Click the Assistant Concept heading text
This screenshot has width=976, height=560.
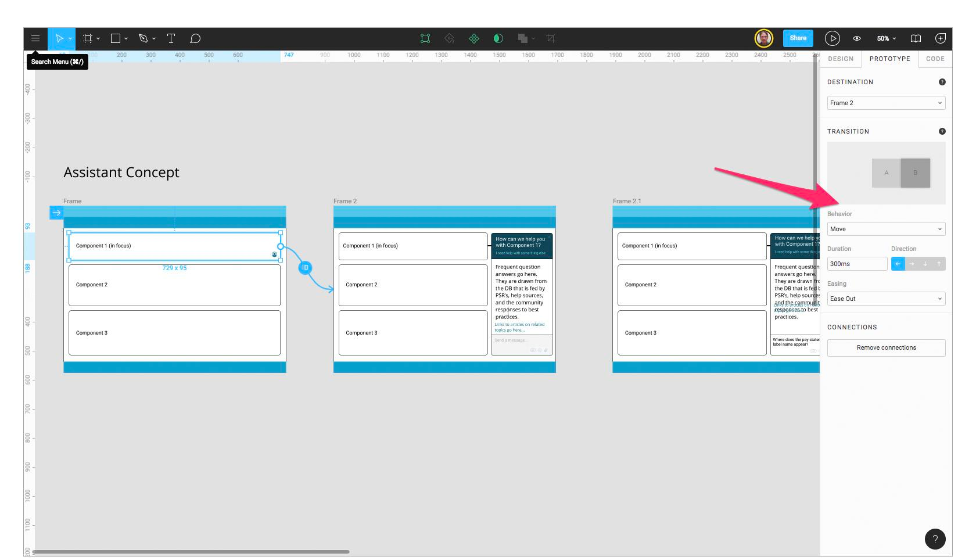pyautogui.click(x=121, y=173)
